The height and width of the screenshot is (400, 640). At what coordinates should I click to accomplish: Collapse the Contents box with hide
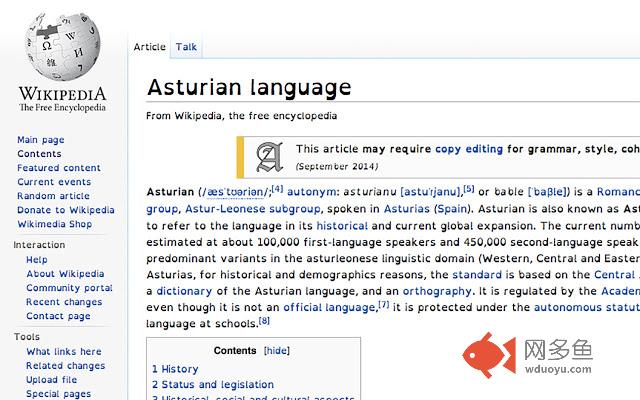pyautogui.click(x=277, y=351)
